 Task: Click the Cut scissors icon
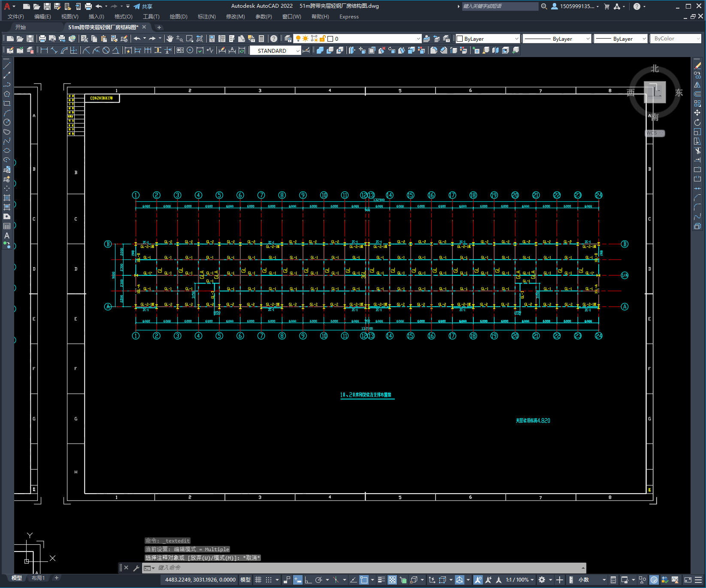[85, 39]
